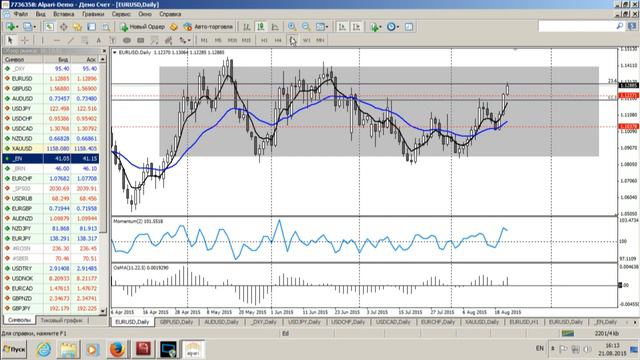The image size is (640, 360).
Task: Toggle the Market Watch panel button
Action: pyautogui.click(x=49, y=27)
